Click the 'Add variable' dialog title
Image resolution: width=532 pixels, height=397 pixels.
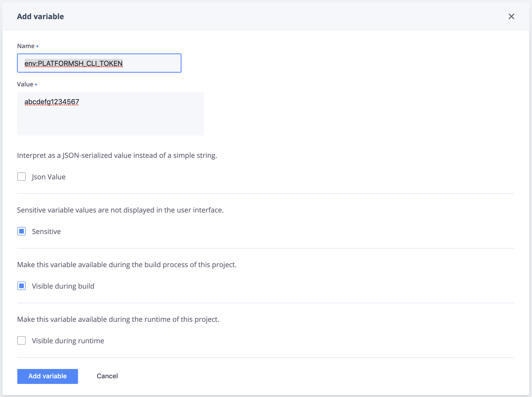40,16
